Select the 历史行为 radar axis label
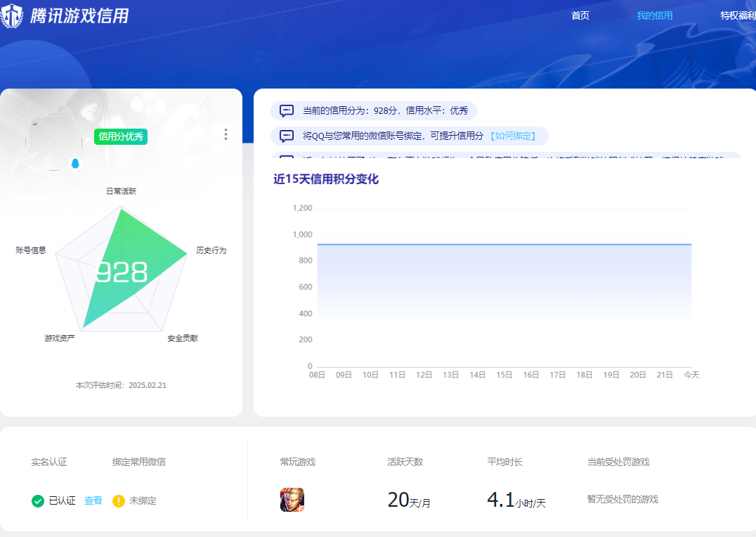Image resolution: width=756 pixels, height=537 pixels. [211, 250]
